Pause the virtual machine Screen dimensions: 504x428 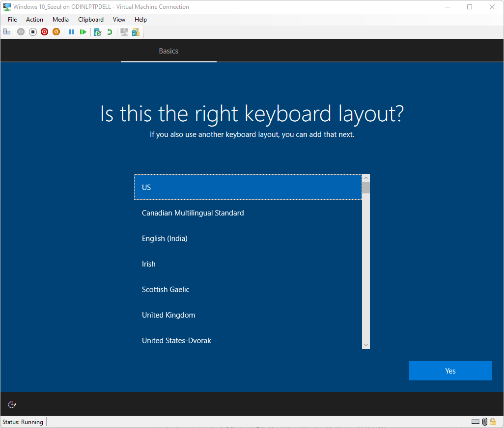pyautogui.click(x=71, y=32)
